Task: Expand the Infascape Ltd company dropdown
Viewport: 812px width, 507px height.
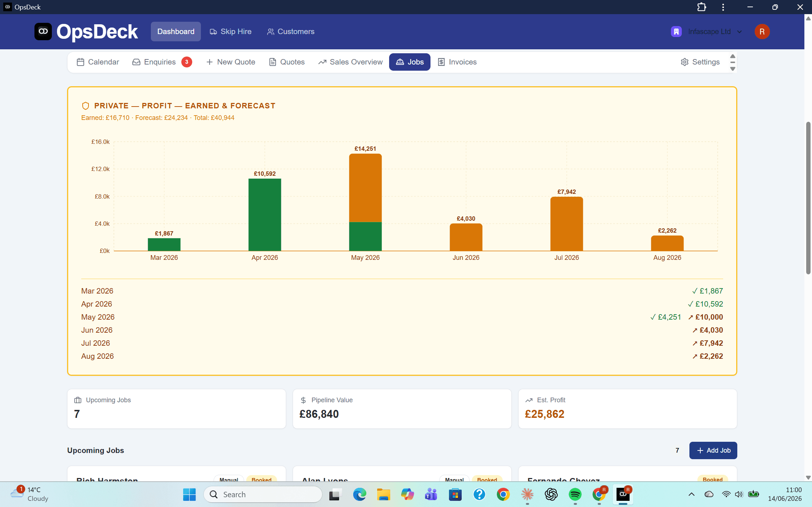Action: (x=706, y=32)
